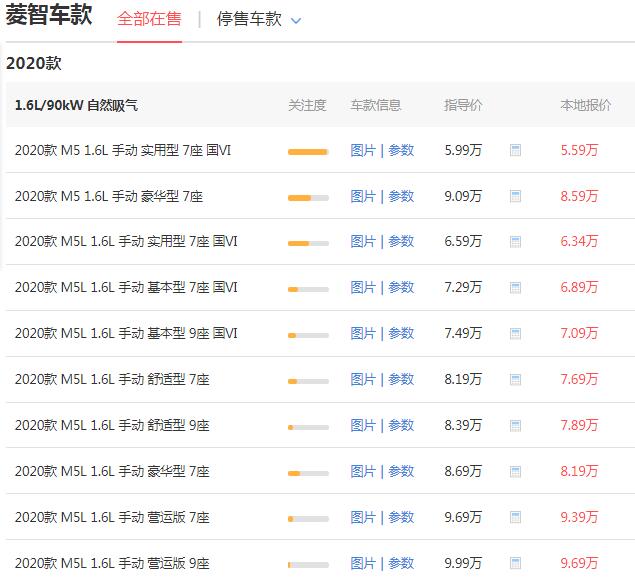Open 图片 for M5L 基本型 7座 国VI

coord(363,287)
